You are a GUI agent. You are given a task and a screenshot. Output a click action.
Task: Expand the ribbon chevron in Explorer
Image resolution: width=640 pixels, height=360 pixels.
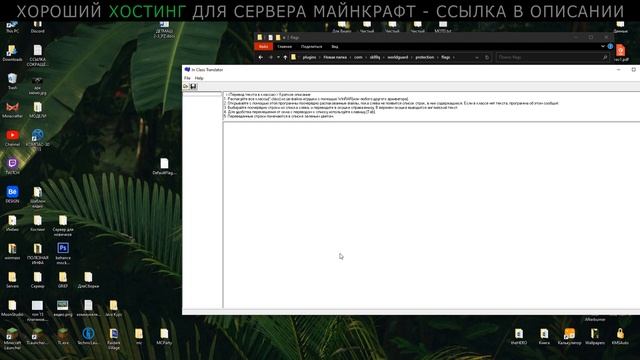603,47
